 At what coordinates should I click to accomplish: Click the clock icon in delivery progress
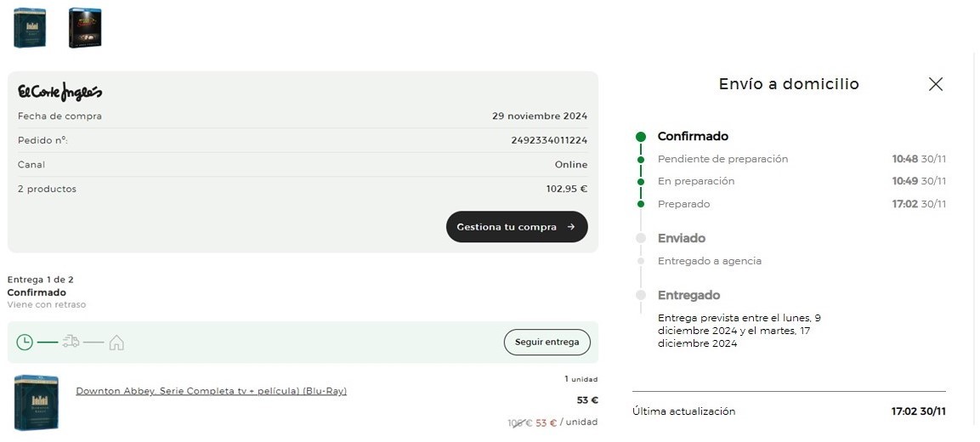(x=25, y=342)
